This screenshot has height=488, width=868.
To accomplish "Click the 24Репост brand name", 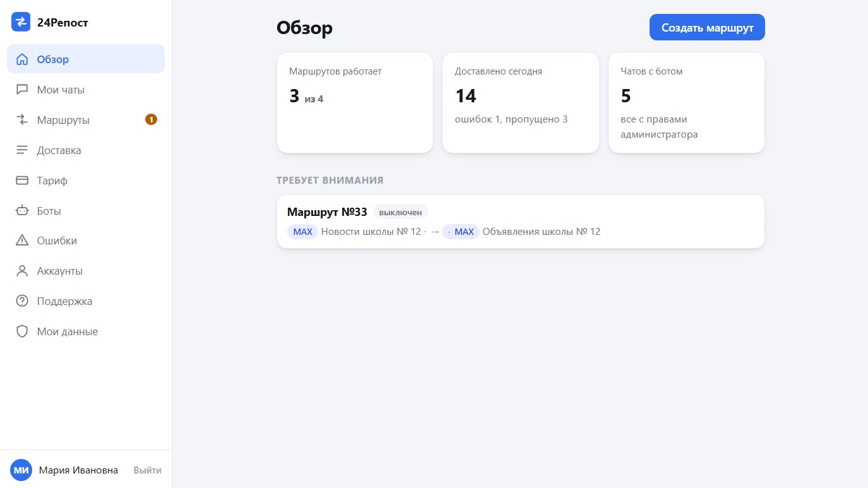I will [x=62, y=23].
